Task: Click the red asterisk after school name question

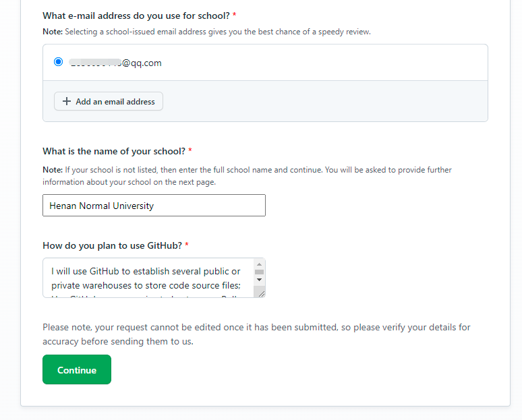Action: (190, 151)
